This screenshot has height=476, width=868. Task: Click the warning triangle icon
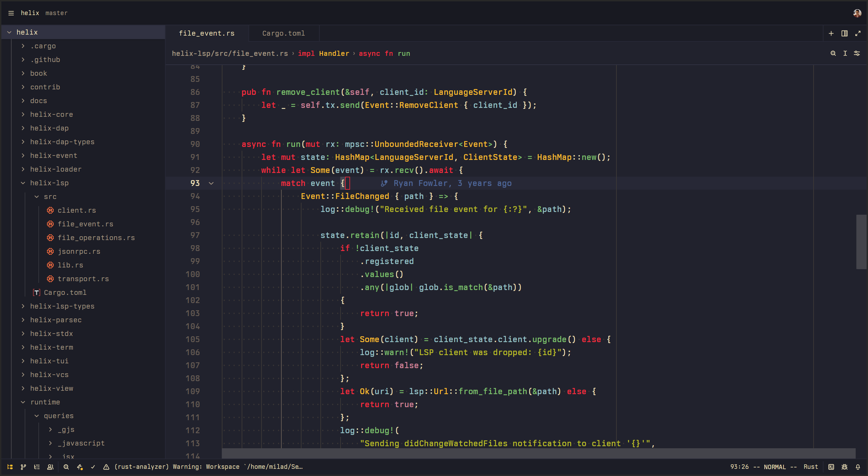click(x=106, y=467)
